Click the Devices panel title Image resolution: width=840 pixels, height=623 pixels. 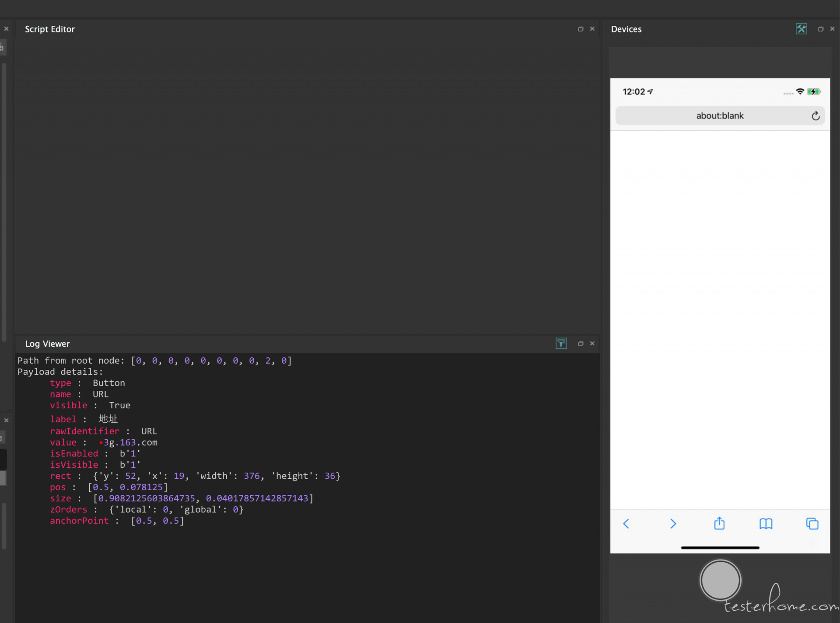[x=626, y=29]
